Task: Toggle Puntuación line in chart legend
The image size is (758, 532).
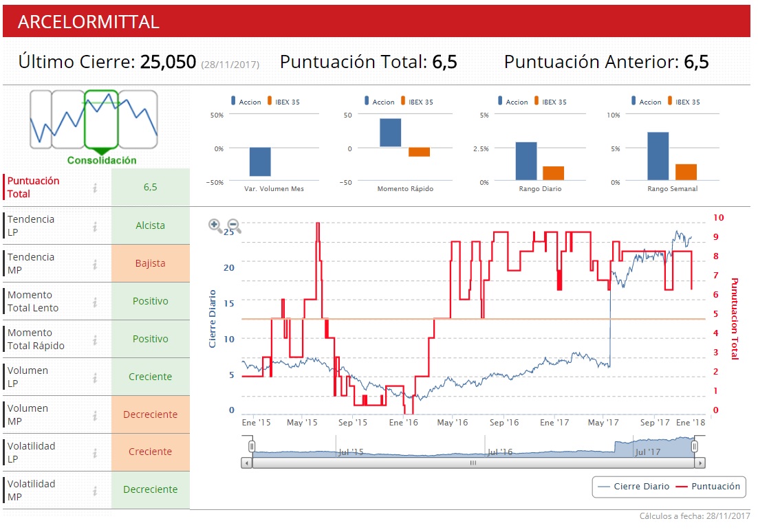Action: 708,486
